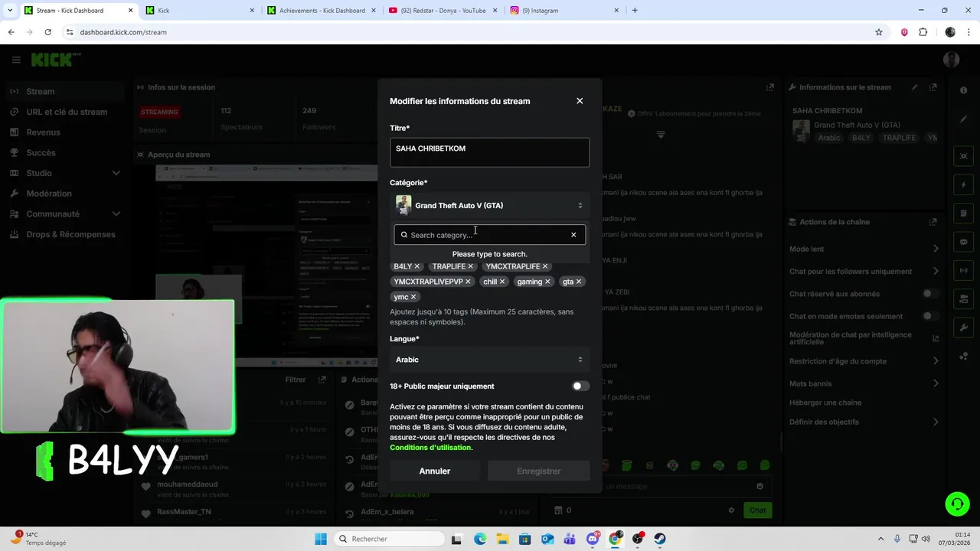Close the stream info modal with X

point(580,101)
